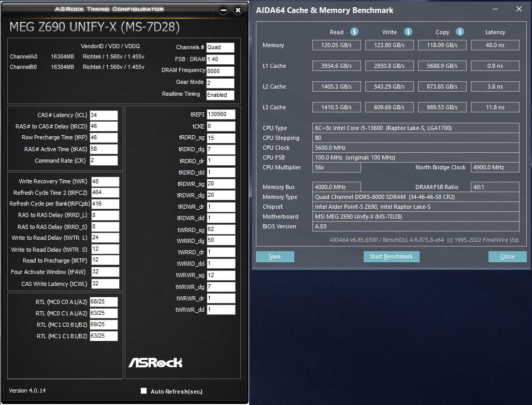This screenshot has height=405, width=532.
Task: Click the RTL (MC0 C1 A1/A2) field
Action: coord(104,313)
